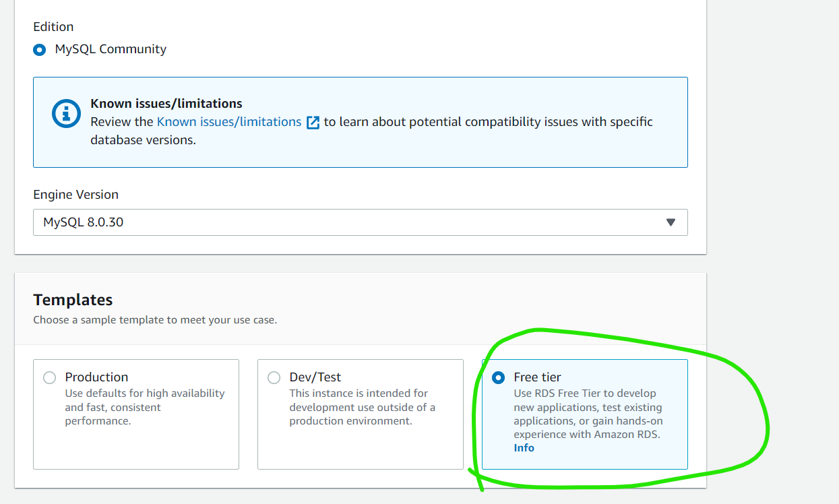Click the dropdown arrow icon on Engine Version
Viewport: 839px width, 504px height.
pyautogui.click(x=671, y=222)
